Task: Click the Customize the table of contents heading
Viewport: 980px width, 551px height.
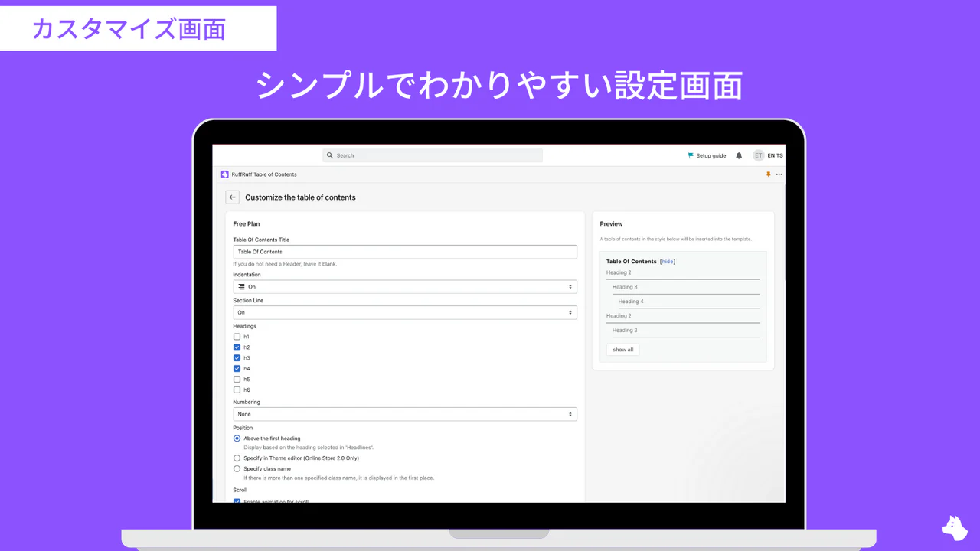Action: pyautogui.click(x=300, y=197)
